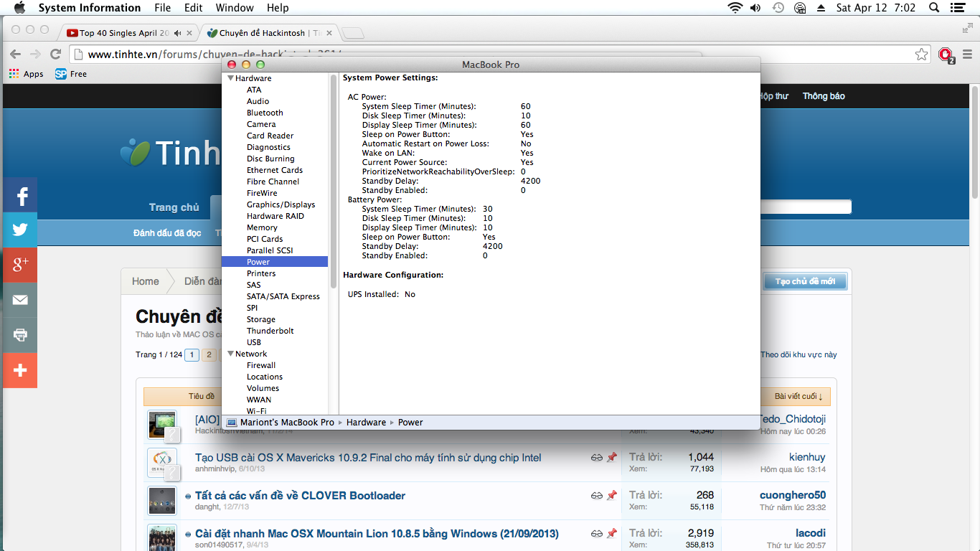This screenshot has width=980, height=551.
Task: Click the red extension icon with badge
Action: (x=946, y=55)
